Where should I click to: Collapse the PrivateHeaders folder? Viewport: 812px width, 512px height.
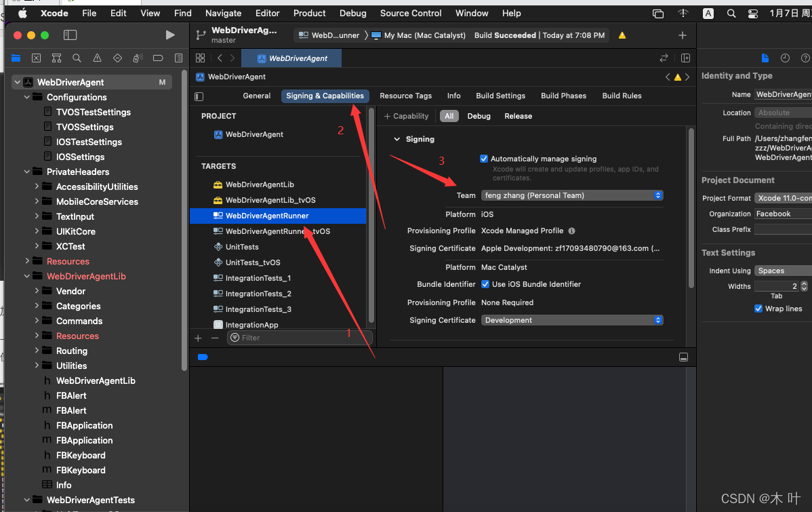27,172
